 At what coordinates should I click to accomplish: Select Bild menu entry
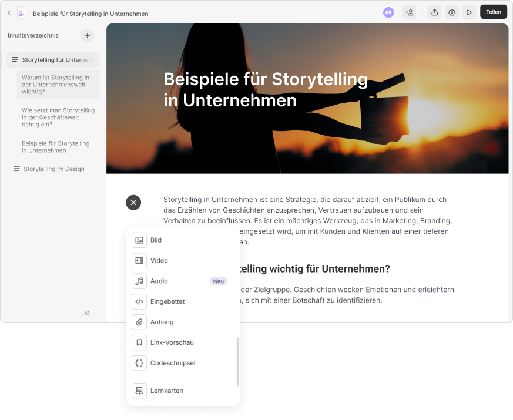pos(180,240)
